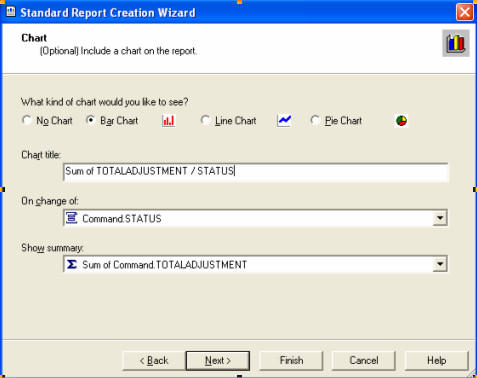Click the pie chart icon
Screen dimensions: 477x378
point(401,121)
